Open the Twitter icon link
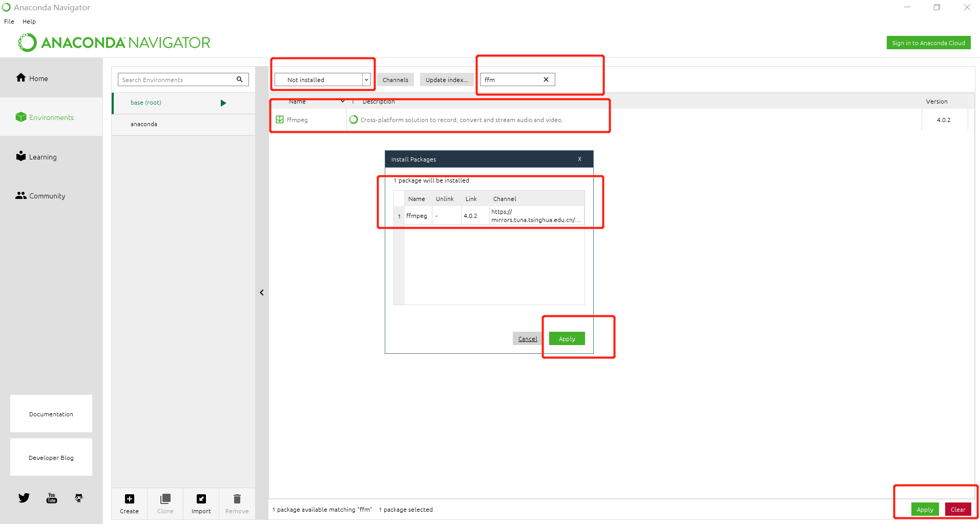The width and height of the screenshot is (980, 524). (24, 498)
